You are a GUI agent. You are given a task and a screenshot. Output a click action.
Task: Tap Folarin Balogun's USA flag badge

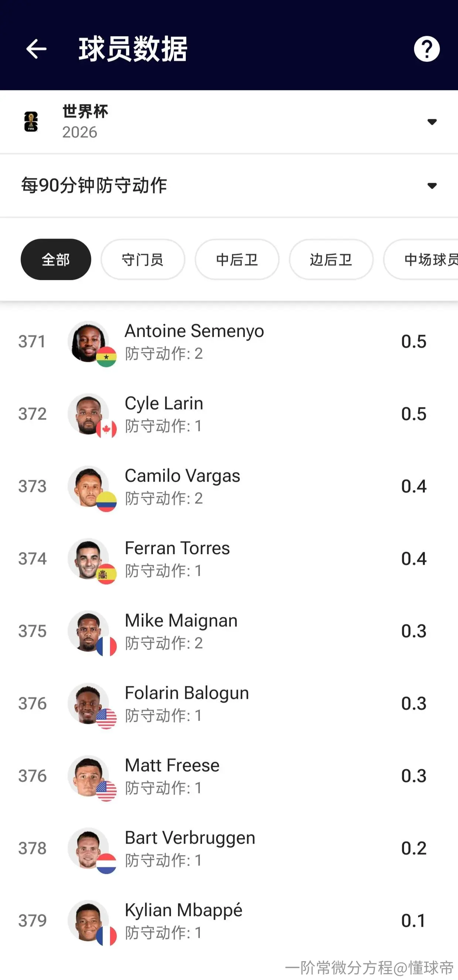[x=106, y=718]
